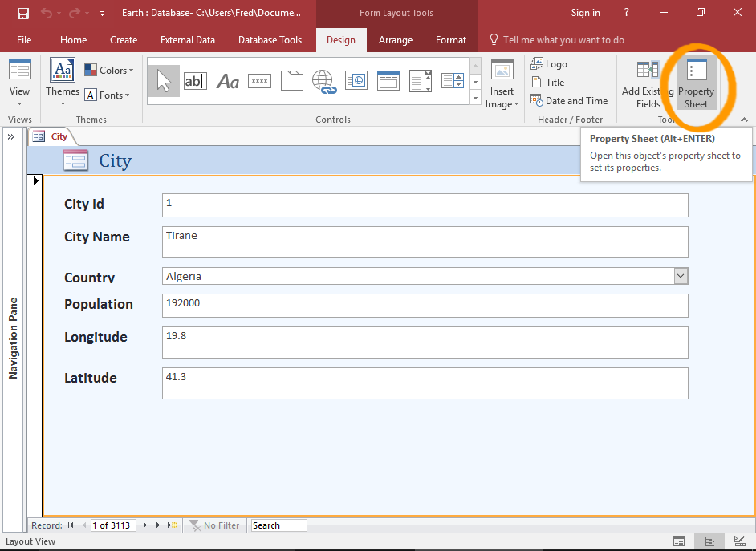Open the Arrange ribbon tab
This screenshot has width=756, height=551.
[x=395, y=40]
